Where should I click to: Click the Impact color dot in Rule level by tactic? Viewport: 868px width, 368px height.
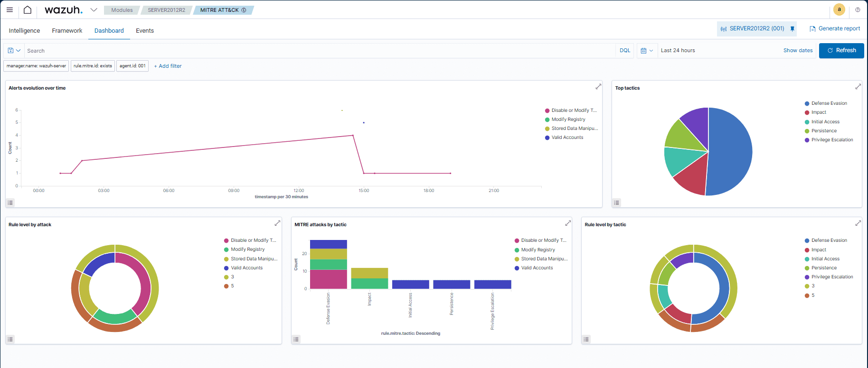(x=807, y=250)
